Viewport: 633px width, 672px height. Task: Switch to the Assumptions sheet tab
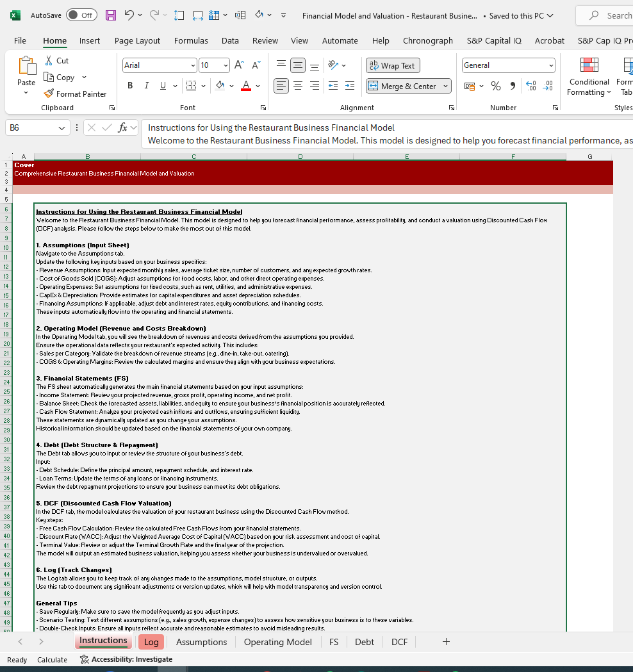(201, 642)
